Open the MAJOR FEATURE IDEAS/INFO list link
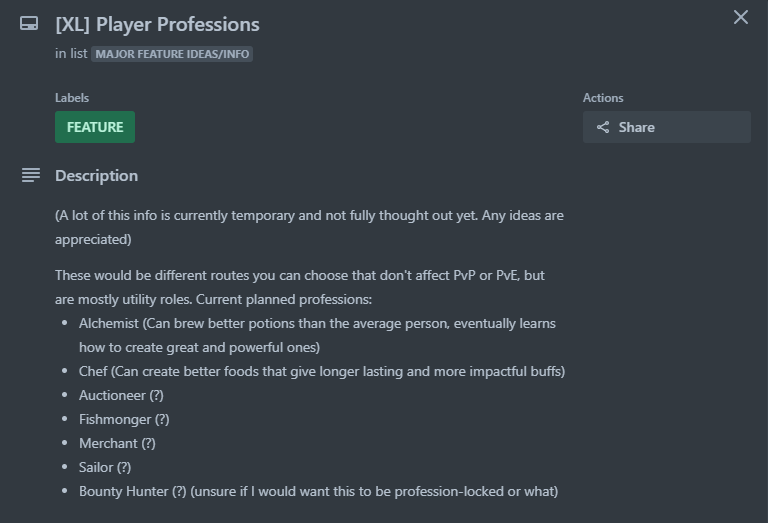Screen dimensions: 768x523 pos(172,54)
